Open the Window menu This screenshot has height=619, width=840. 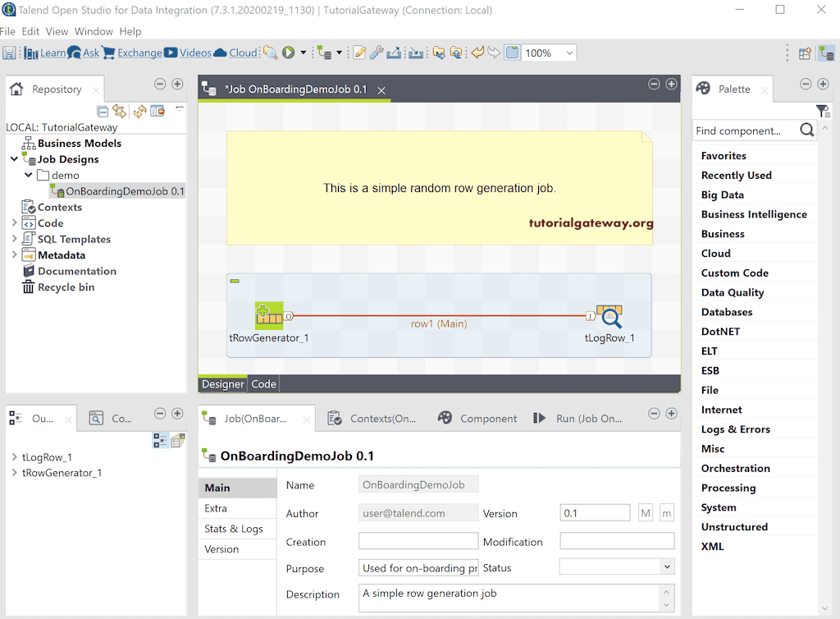pos(94,32)
